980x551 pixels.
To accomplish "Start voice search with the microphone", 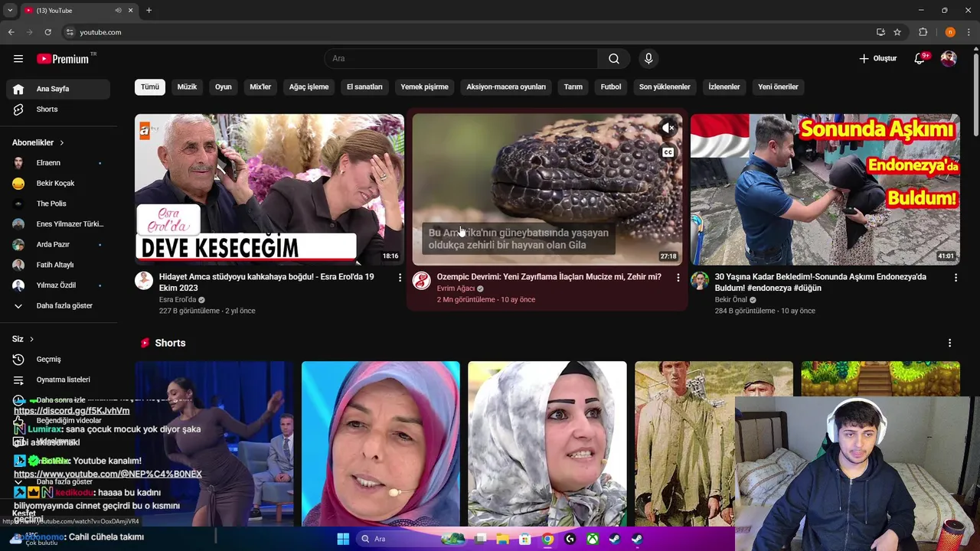I will [648, 59].
